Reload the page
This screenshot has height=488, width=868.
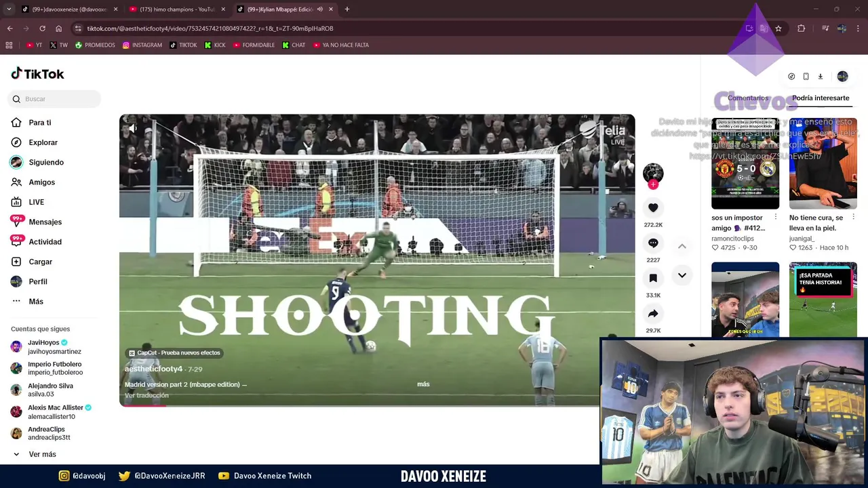42,28
